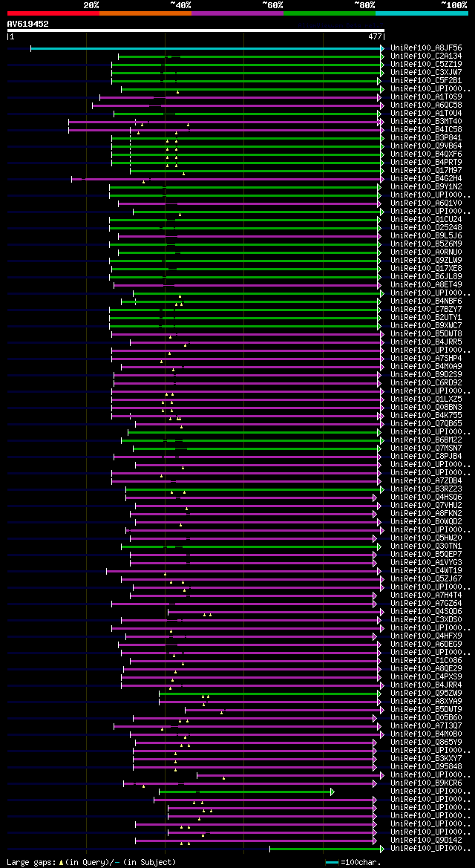This screenshot has height=868, width=475.
Task: Select the UniRef100_B5DWT8 hit
Action: point(426,334)
